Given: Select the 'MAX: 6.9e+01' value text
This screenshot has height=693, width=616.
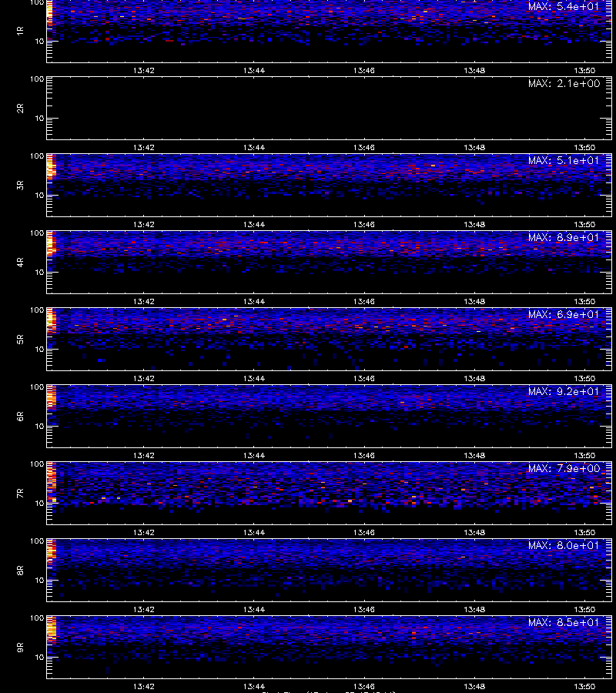Looking at the screenshot, I should tap(564, 314).
